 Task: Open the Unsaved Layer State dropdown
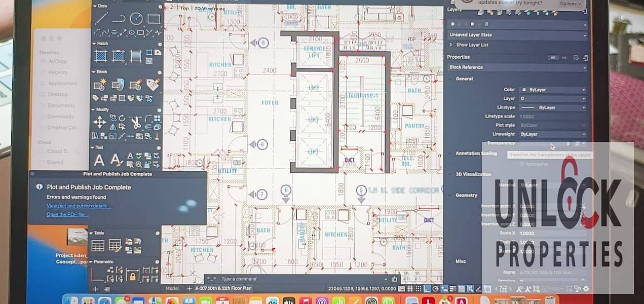pyautogui.click(x=517, y=35)
